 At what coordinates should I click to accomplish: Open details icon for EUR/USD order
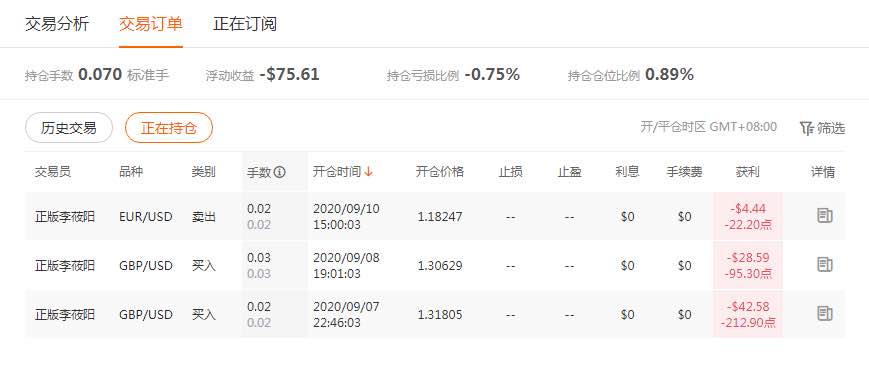point(825,216)
